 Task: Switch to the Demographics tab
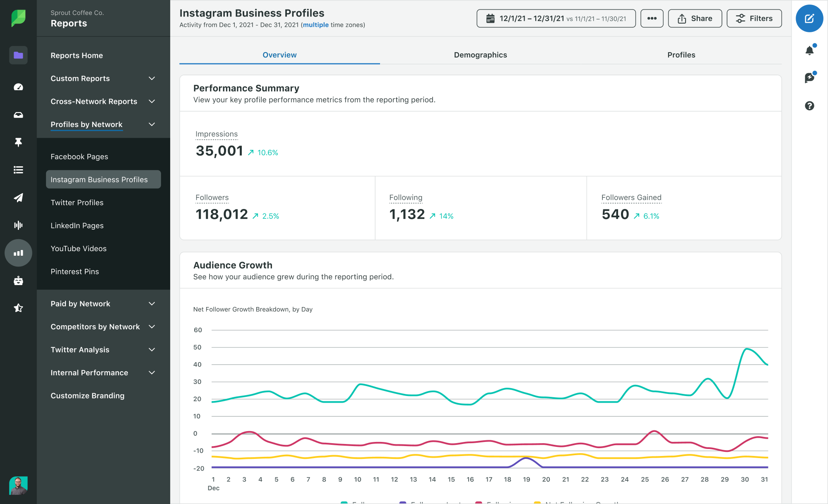tap(481, 54)
